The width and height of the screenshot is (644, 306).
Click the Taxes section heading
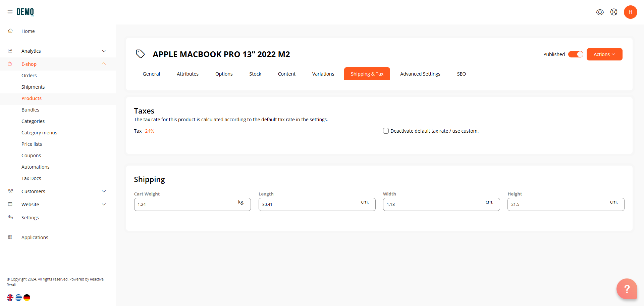click(144, 111)
